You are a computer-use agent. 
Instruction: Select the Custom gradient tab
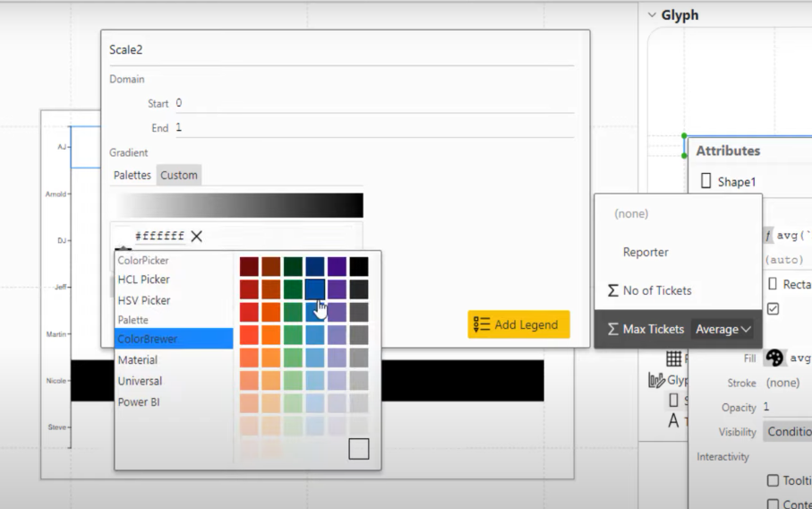coord(179,176)
